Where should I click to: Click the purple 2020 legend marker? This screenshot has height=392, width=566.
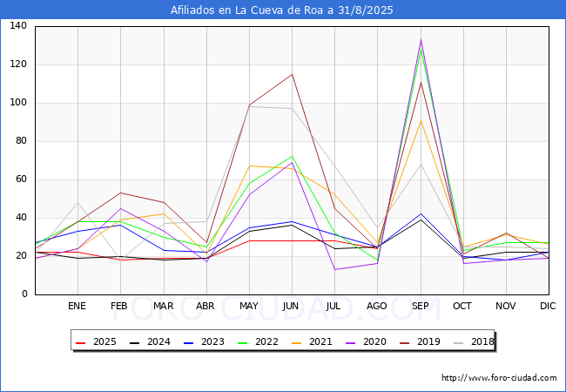(x=355, y=342)
